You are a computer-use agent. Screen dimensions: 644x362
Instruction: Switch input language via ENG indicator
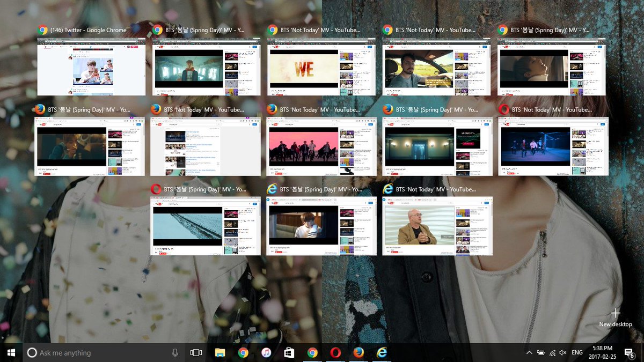point(577,352)
